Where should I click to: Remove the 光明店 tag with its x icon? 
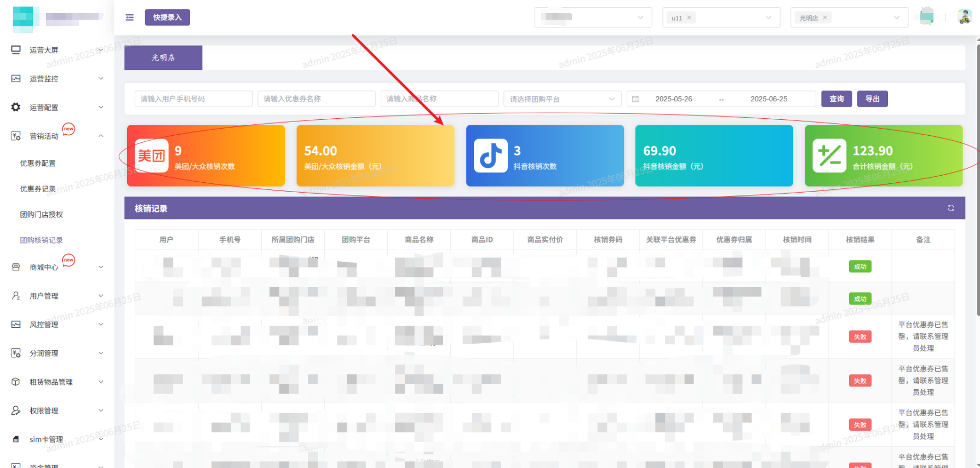pos(824,18)
